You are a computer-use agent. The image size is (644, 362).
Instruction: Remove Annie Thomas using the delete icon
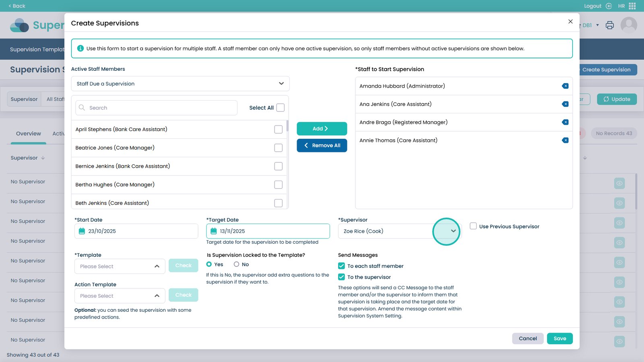565,140
